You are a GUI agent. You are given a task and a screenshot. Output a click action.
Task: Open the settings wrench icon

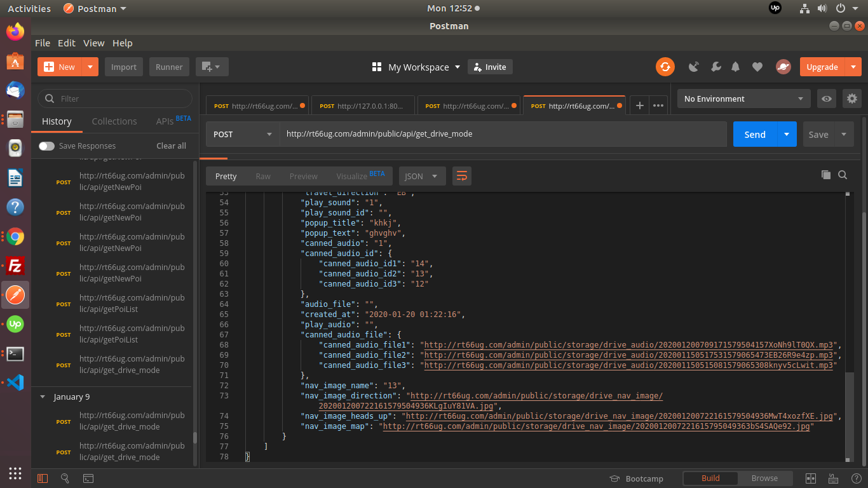click(x=715, y=67)
